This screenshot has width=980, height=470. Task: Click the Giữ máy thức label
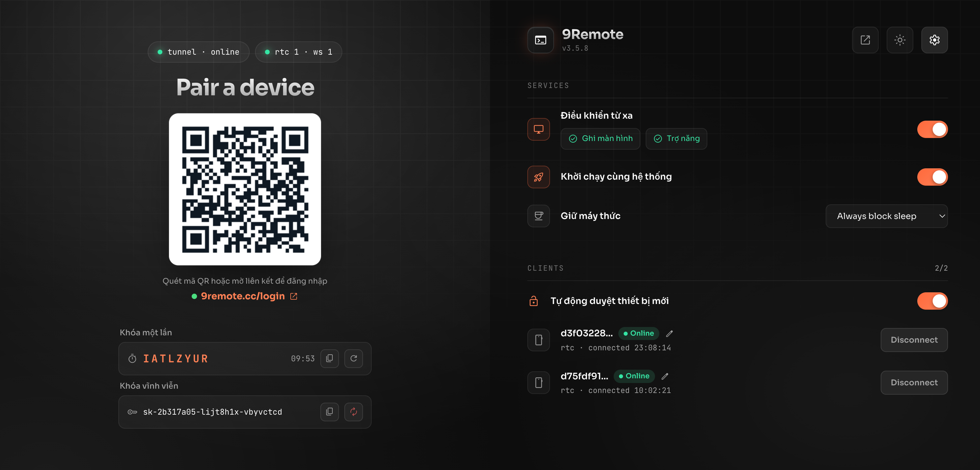click(590, 216)
